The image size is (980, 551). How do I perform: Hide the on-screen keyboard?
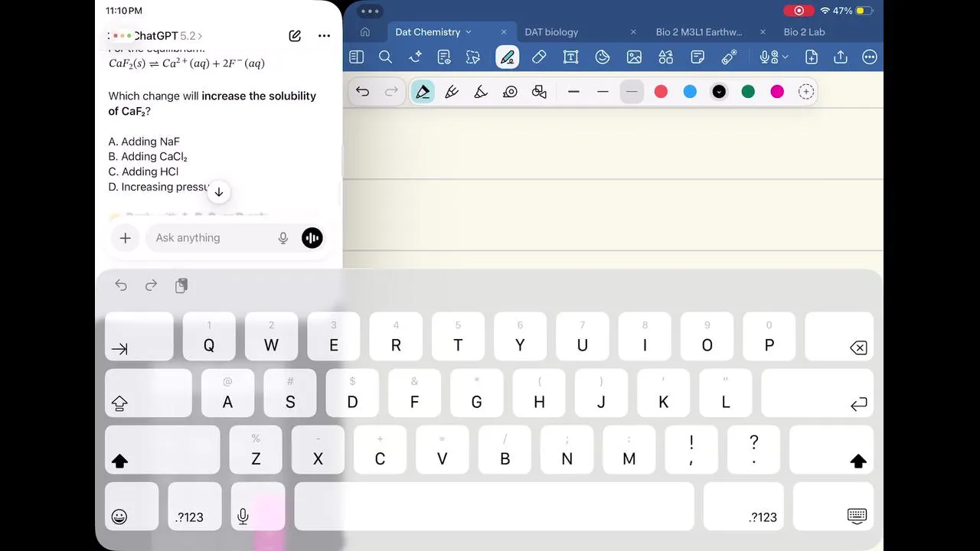point(833,507)
